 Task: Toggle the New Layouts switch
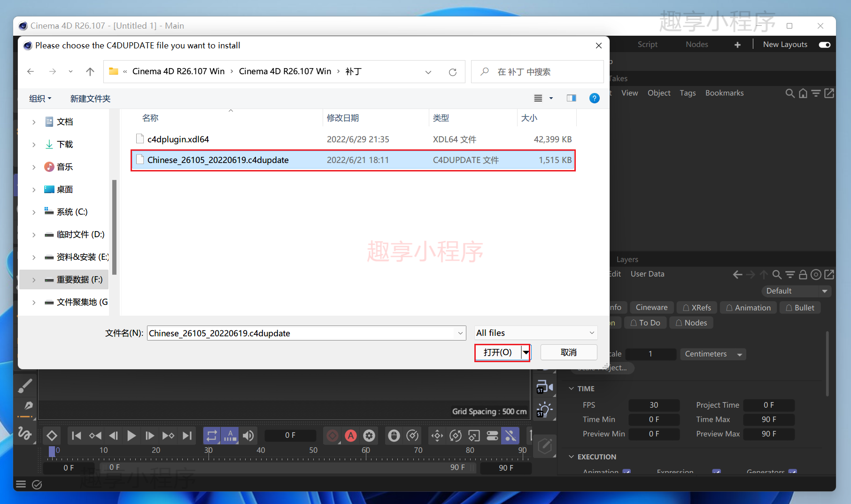click(x=825, y=45)
